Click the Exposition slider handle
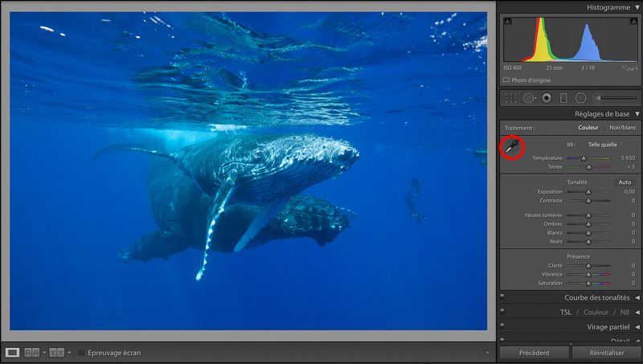Image resolution: width=643 pixels, height=364 pixels. pyautogui.click(x=588, y=192)
